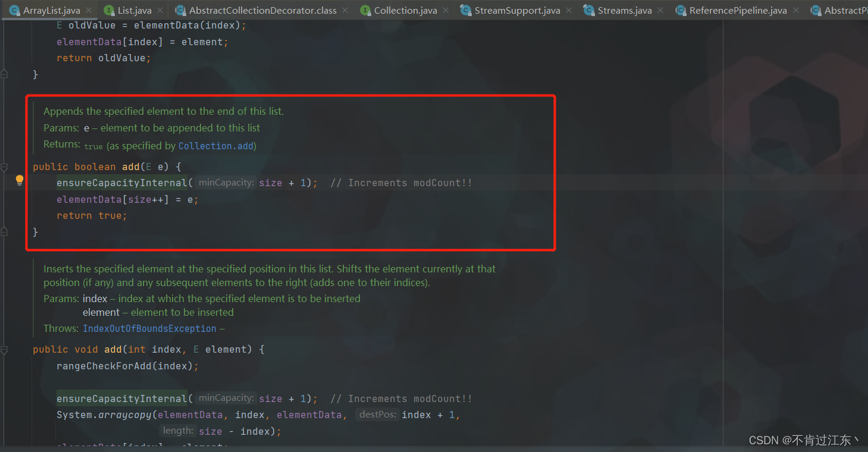Viewport: 868px width, 452px height.
Task: Open the AbstractCollectionDecorator.class tab
Action: click(x=262, y=10)
